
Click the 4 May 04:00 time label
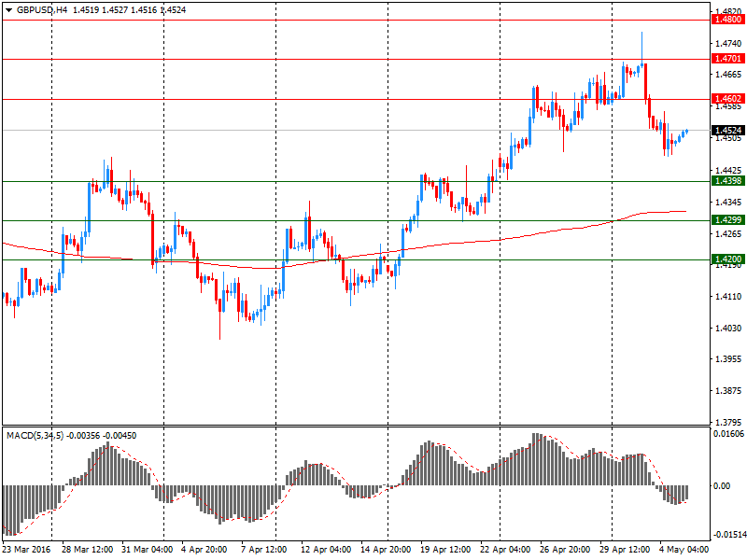(684, 550)
